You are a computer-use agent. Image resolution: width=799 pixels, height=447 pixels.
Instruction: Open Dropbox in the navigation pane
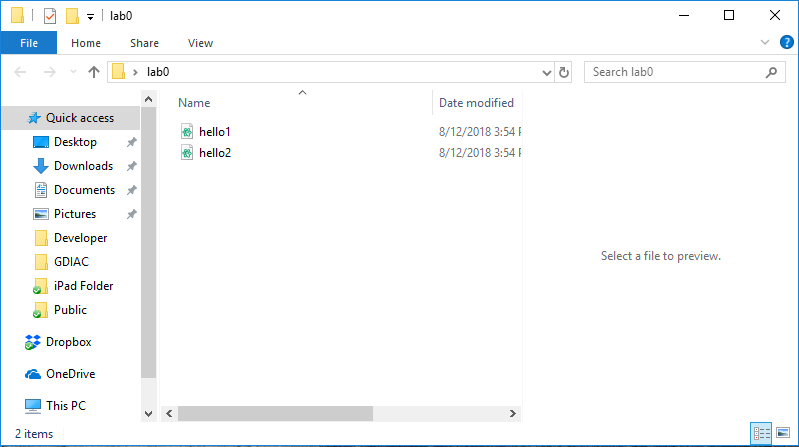click(x=68, y=342)
